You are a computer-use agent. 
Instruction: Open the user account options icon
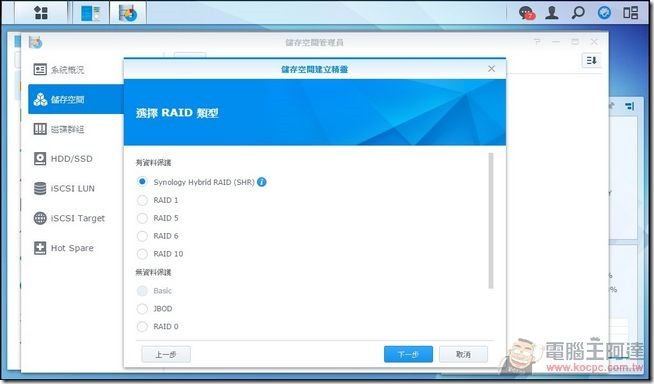(x=552, y=13)
